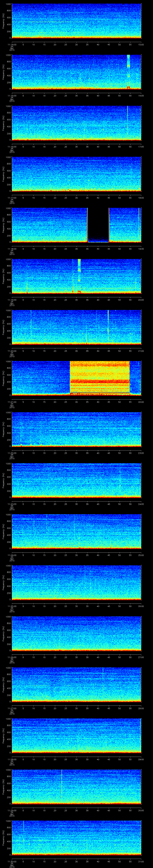The width and height of the screenshot is (153, 868).
Task: Open the spectrogram panel starting at 11:28:00
Action: (77, 736)
